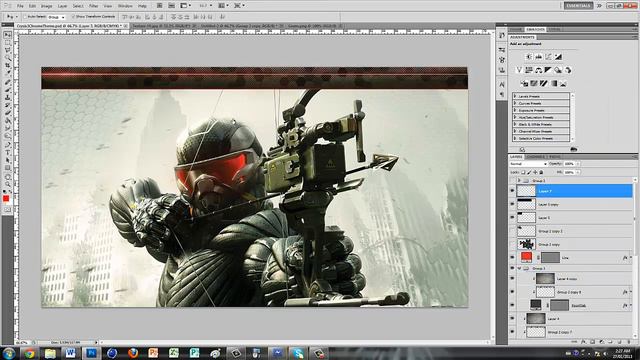The image size is (640, 360).
Task: Add a Vibrance adjustment
Action: click(x=519, y=70)
